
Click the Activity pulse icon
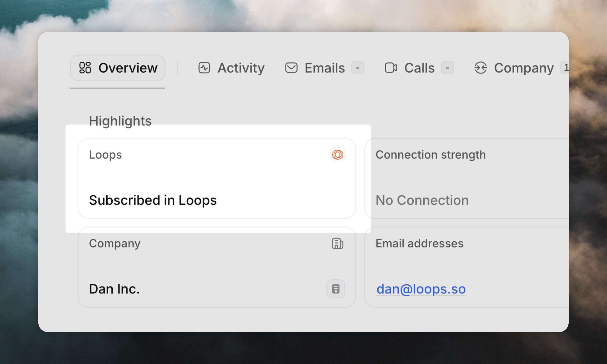tap(204, 68)
